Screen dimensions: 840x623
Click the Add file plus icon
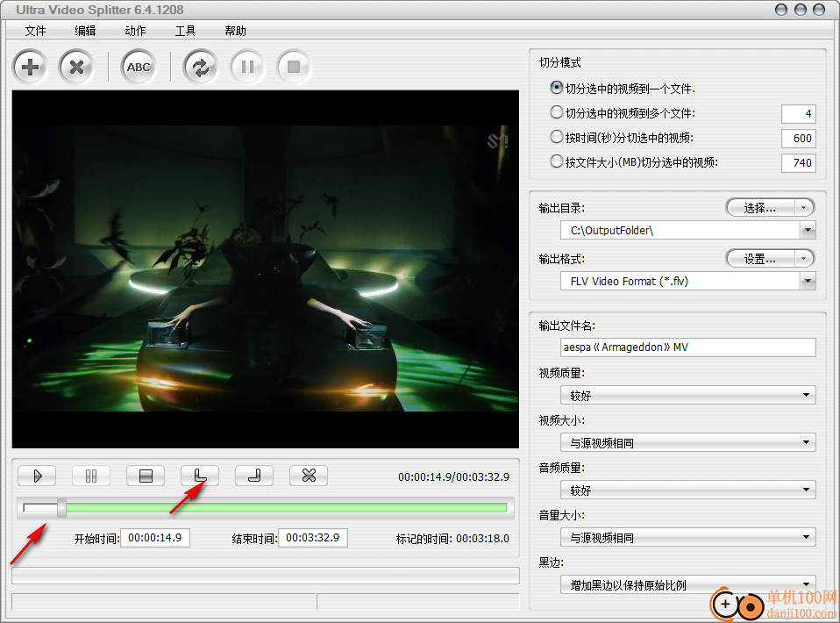30,67
